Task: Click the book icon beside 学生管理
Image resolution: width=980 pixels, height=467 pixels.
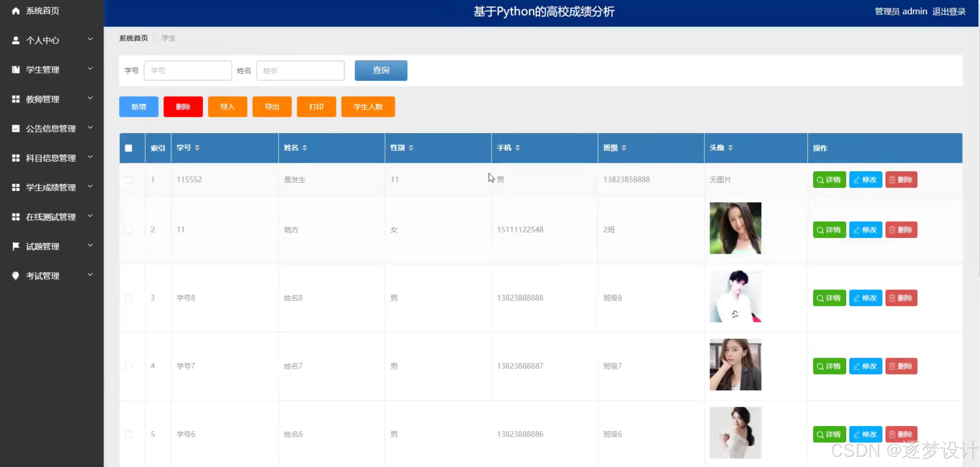Action: tap(16, 70)
